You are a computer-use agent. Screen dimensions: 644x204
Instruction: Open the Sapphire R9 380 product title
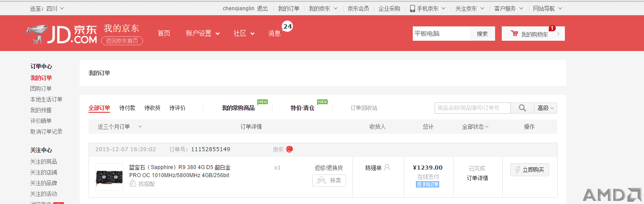click(x=180, y=171)
